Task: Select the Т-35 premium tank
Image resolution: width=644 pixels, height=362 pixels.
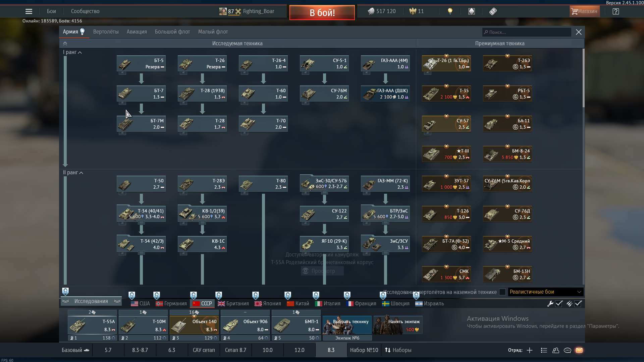Action: click(446, 94)
